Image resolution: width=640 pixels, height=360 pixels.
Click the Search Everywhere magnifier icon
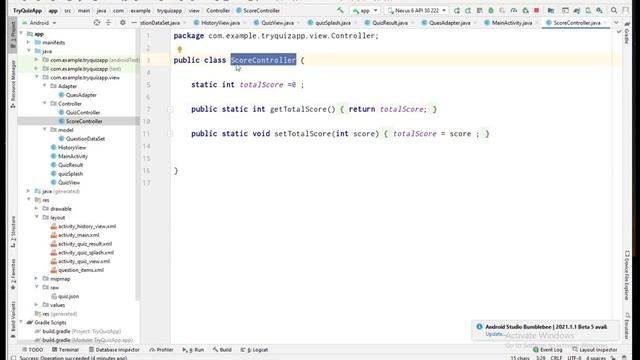[614, 11]
